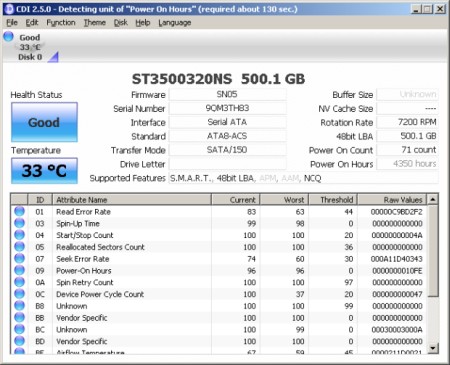Click the scroll up arrow of attribute list
The width and height of the screenshot is (450, 365).
433,200
